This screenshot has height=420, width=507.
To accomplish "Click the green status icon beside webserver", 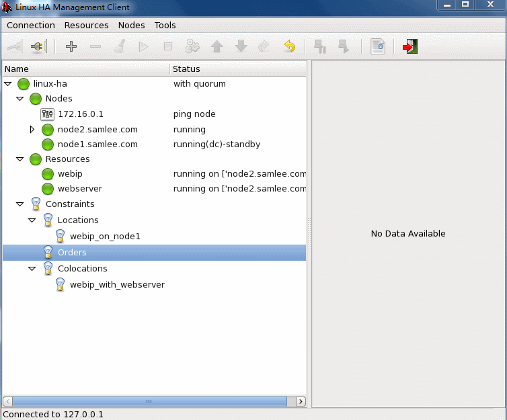I will (x=48, y=189).
